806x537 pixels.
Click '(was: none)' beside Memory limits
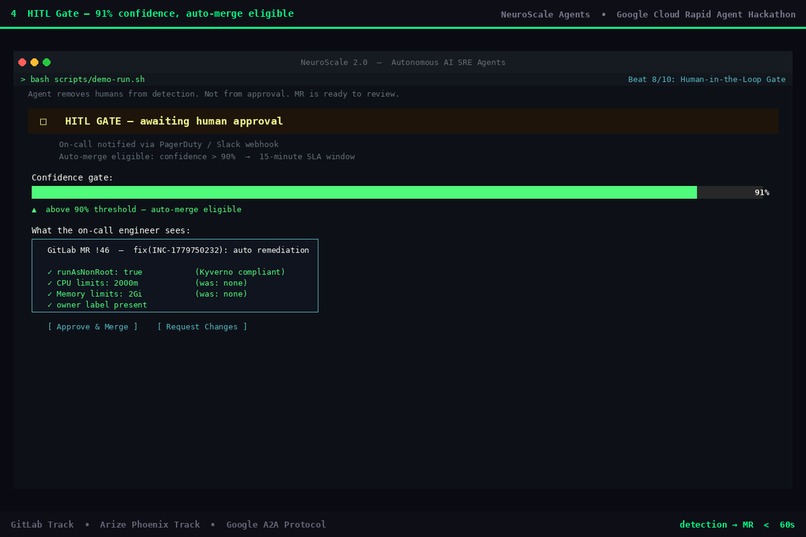[221, 294]
